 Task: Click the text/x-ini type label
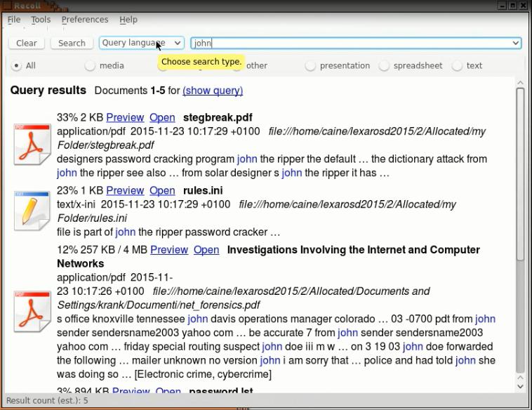76,204
